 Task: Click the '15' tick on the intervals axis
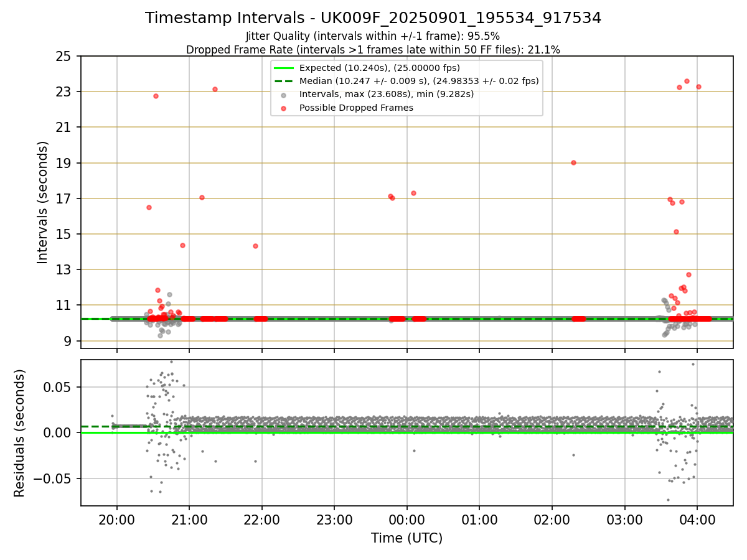coord(63,235)
